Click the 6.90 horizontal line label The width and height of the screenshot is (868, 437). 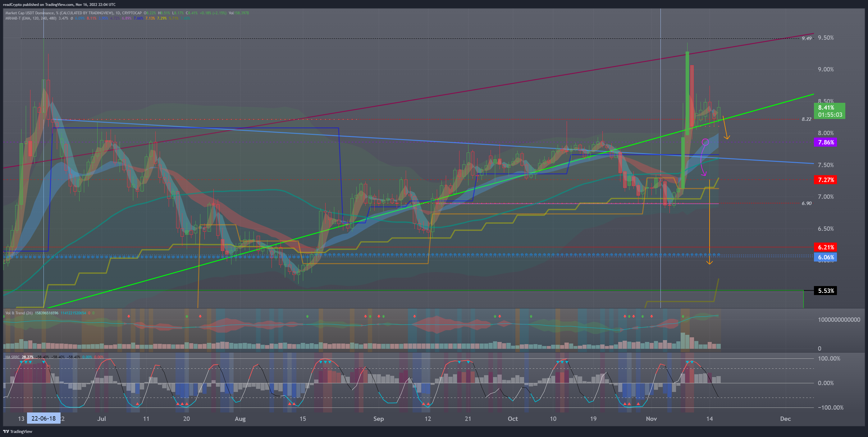tap(806, 203)
